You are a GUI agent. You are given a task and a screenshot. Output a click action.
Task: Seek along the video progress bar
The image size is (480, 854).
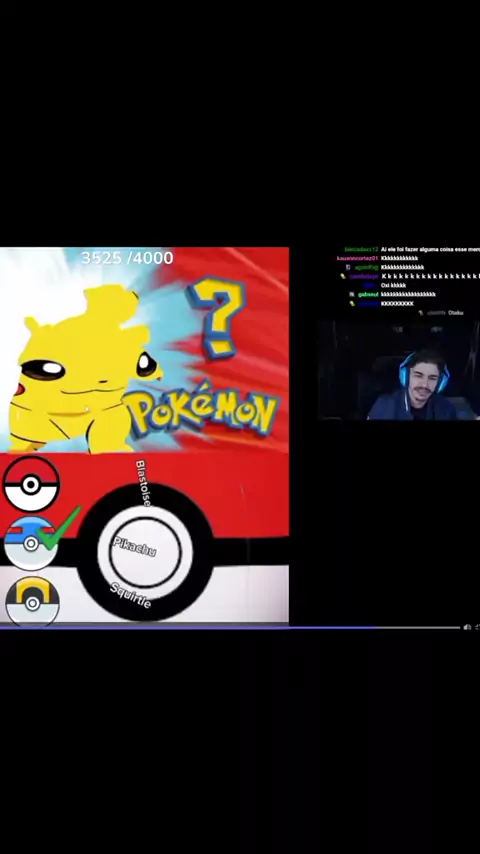[x=230, y=627]
